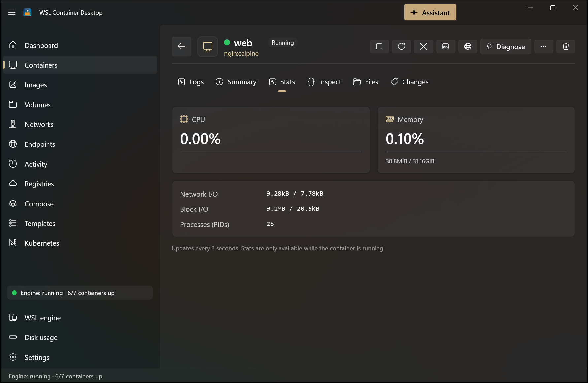The width and height of the screenshot is (588, 383).
Task: Open Compose in the sidebar
Action: (80, 204)
